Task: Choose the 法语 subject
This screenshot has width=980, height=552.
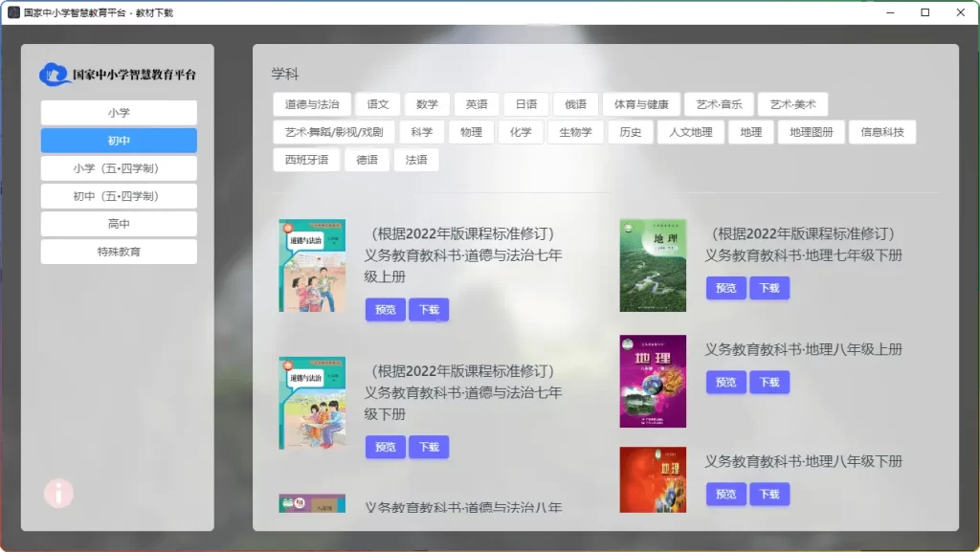Action: 416,160
